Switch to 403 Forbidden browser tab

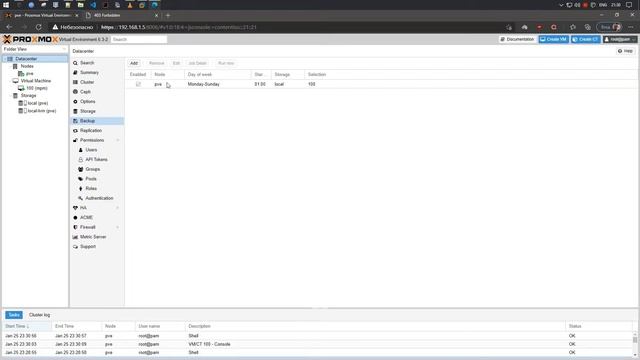coord(121,16)
